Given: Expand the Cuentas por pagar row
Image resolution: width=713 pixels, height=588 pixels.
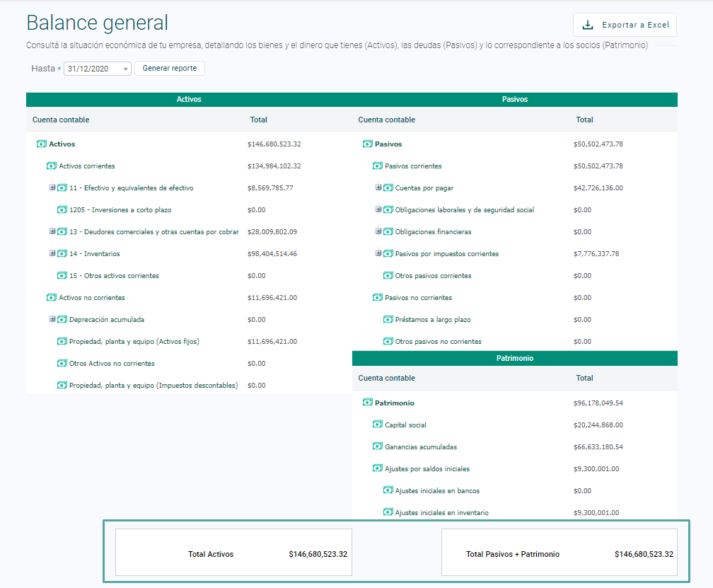Looking at the screenshot, I should click(x=378, y=188).
